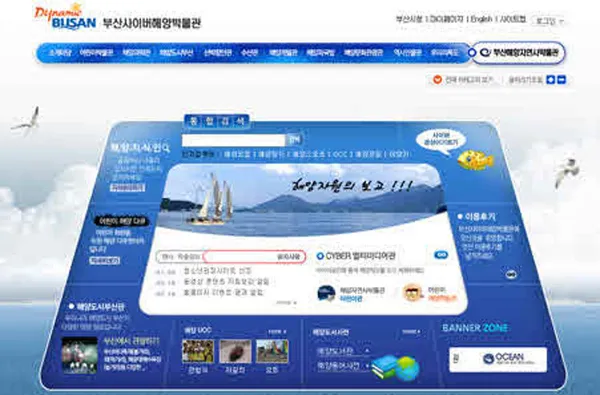
Task: Focus the integrated search input field
Action: coord(234,140)
